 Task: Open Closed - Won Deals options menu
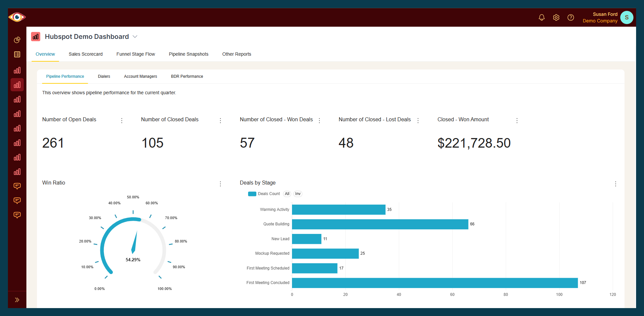click(x=319, y=121)
